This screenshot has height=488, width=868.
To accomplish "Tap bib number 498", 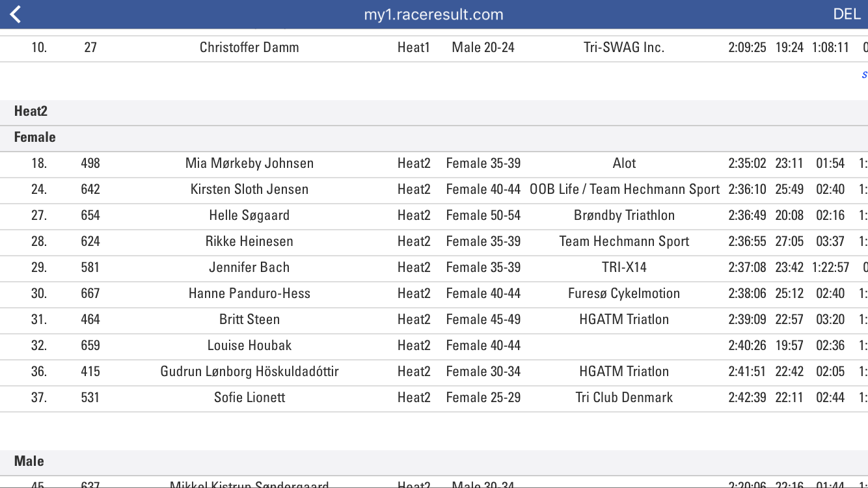I will [90, 163].
